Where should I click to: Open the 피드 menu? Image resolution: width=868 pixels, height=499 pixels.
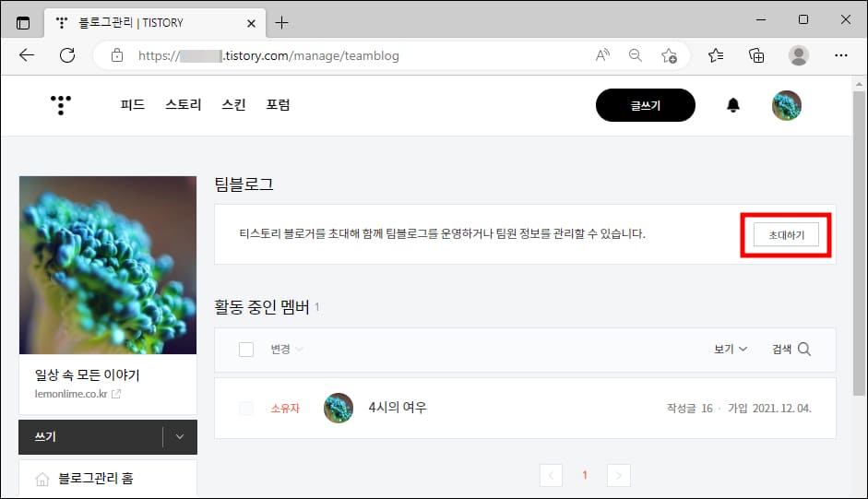coord(132,104)
